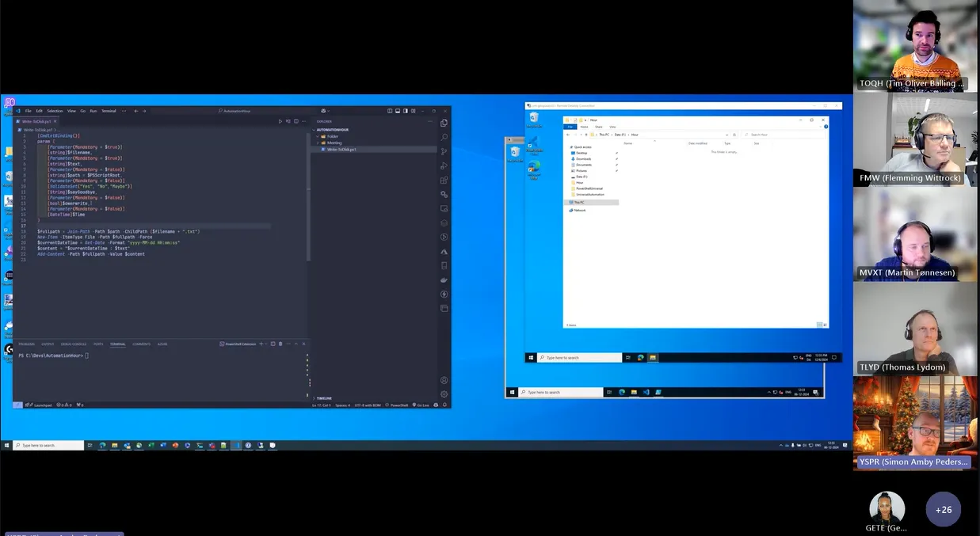This screenshot has height=536, width=980.
Task: Select Write-ToDisk.ps1 in Explorer tree
Action: click(341, 149)
